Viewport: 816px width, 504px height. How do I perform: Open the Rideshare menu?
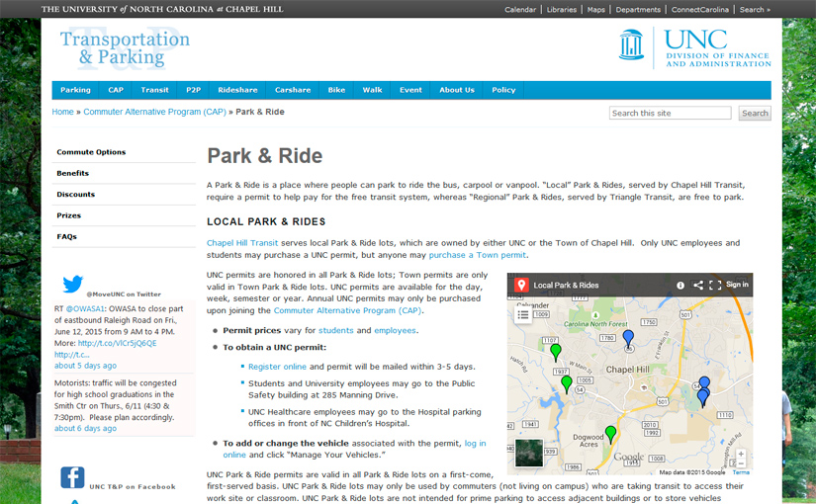point(237,90)
